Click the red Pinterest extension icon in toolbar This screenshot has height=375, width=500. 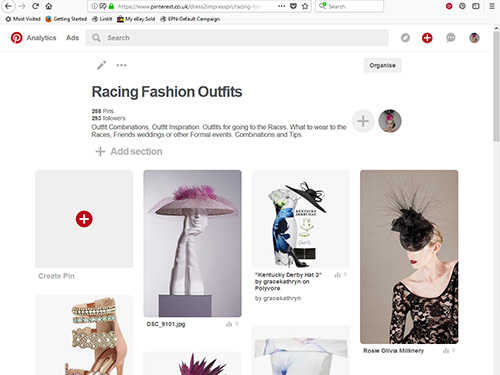(449, 6)
